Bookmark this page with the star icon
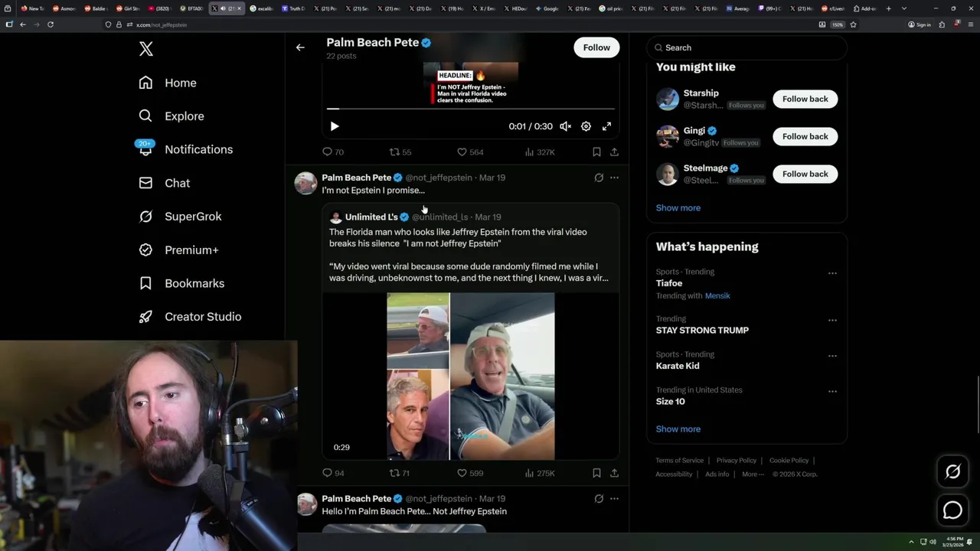 point(853,24)
